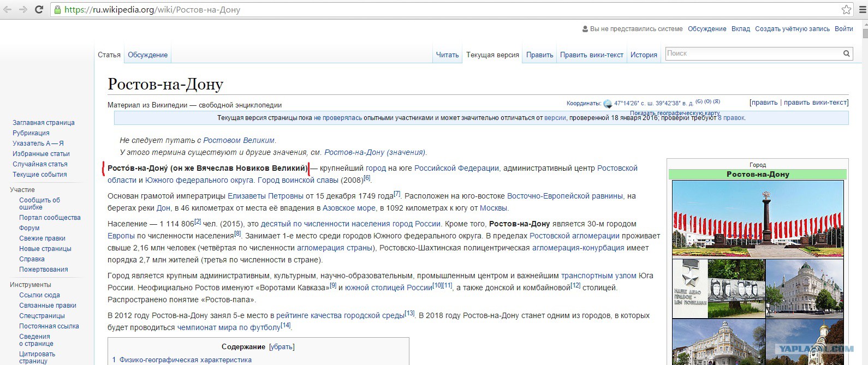Click the vertical scrollbar thumb
This screenshot has width=868, height=365.
865,33
